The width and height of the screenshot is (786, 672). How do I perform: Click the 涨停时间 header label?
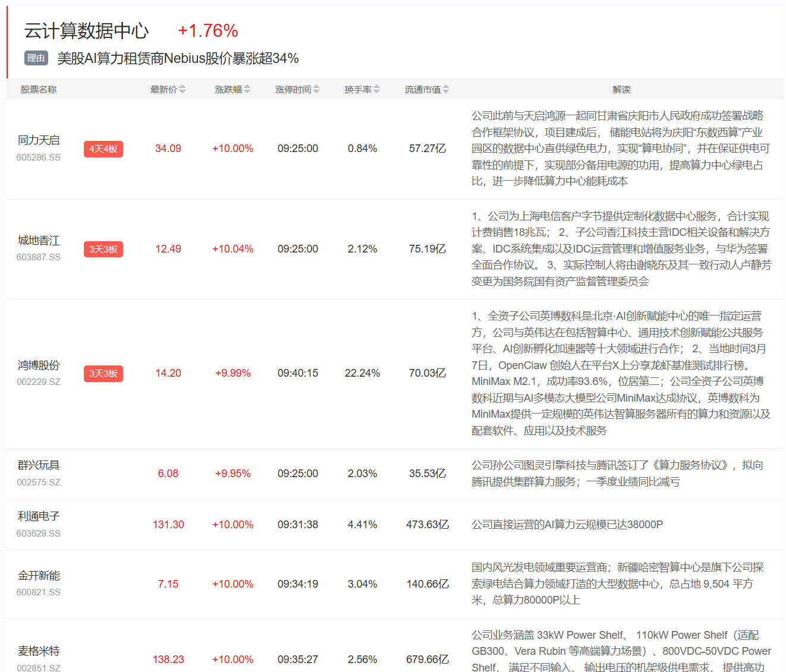tap(293, 89)
